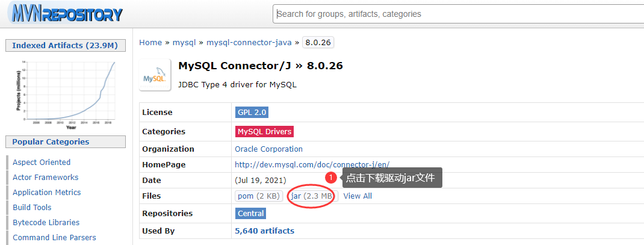Click the search input field
This screenshot has height=245, width=644.
point(457,14)
